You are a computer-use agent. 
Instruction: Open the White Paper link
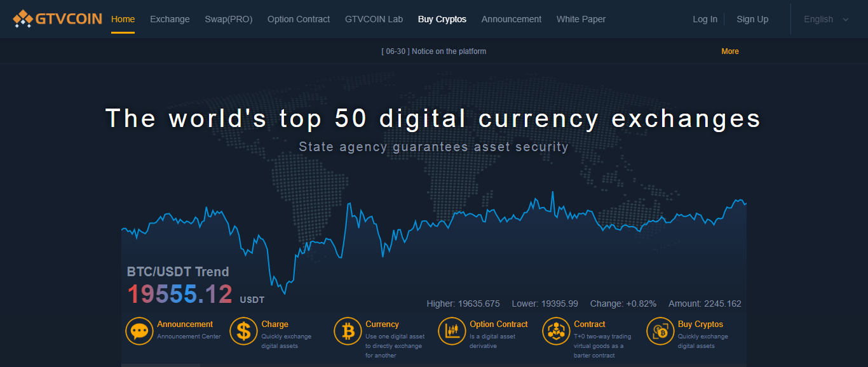click(581, 19)
